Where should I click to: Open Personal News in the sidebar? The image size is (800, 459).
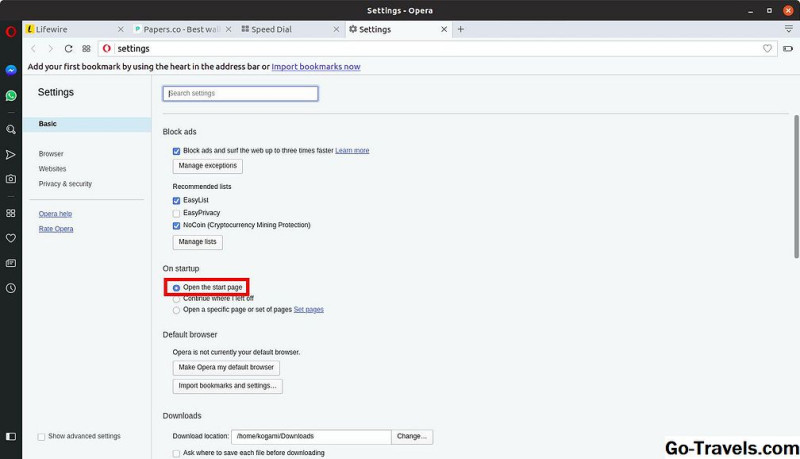(11, 263)
